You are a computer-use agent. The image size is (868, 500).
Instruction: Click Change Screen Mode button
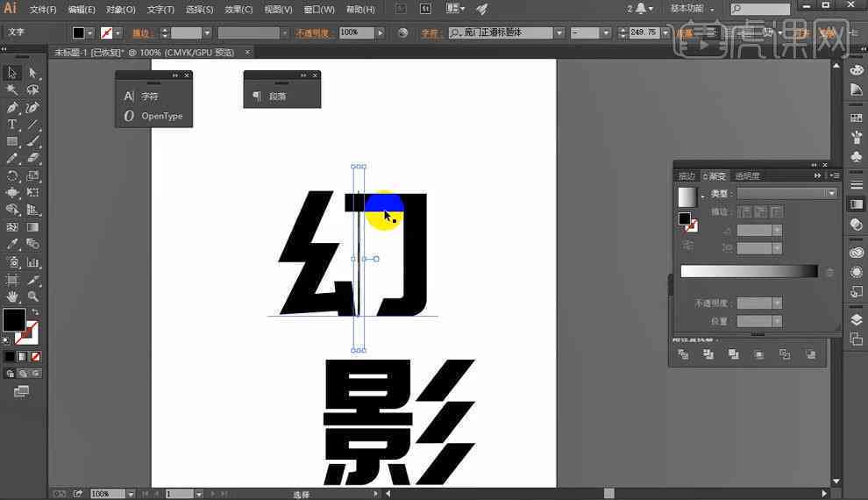pyautogui.click(x=21, y=391)
